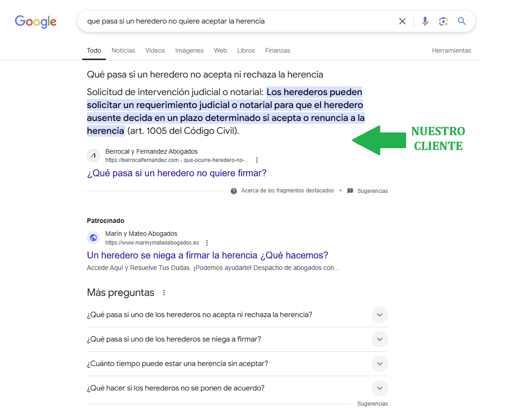
Task: Switch to the Vídeos tab
Action: 155,50
